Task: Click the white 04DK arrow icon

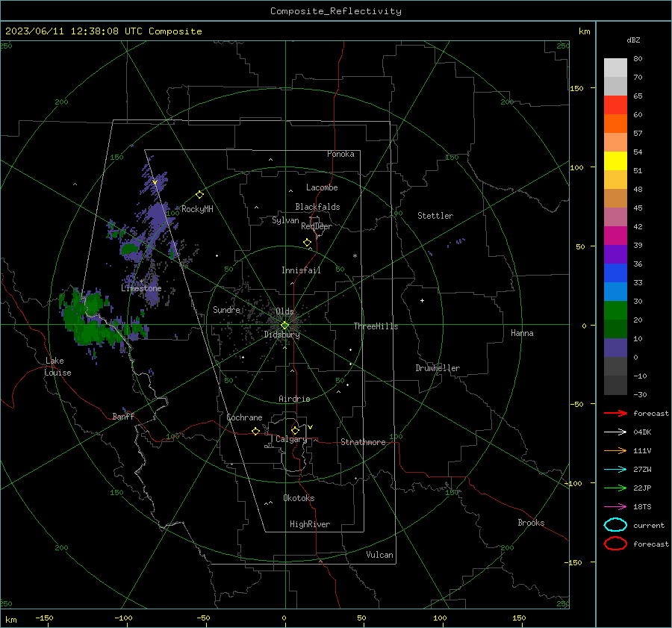Action: point(615,432)
